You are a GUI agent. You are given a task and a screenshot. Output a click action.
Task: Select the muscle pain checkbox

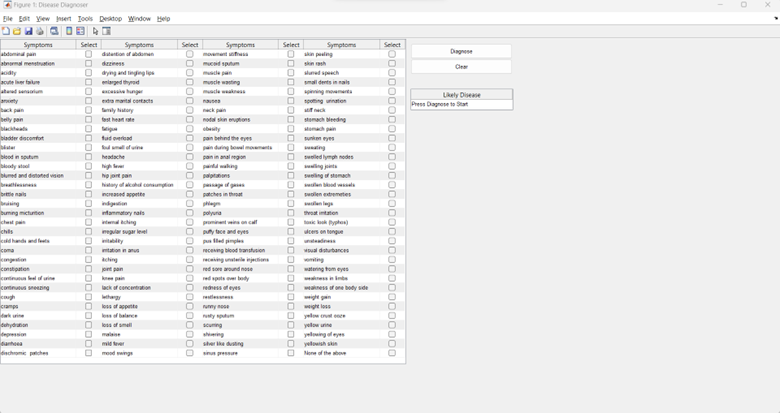pyautogui.click(x=291, y=73)
